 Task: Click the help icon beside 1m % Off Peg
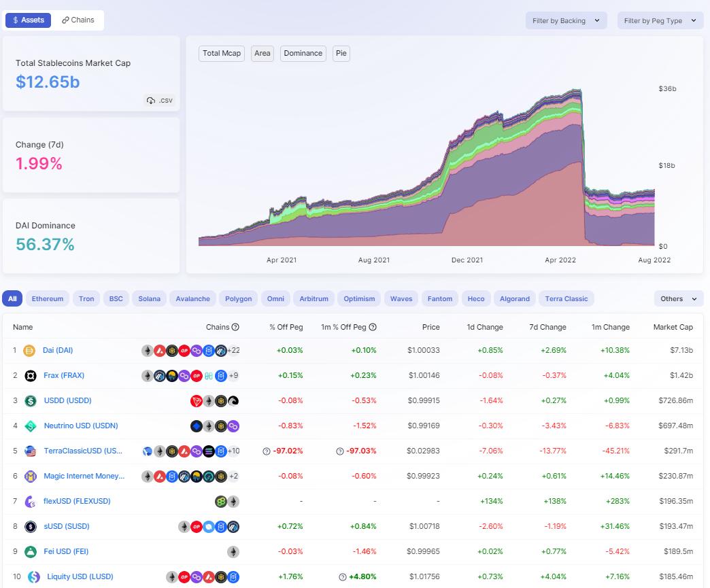(x=373, y=327)
